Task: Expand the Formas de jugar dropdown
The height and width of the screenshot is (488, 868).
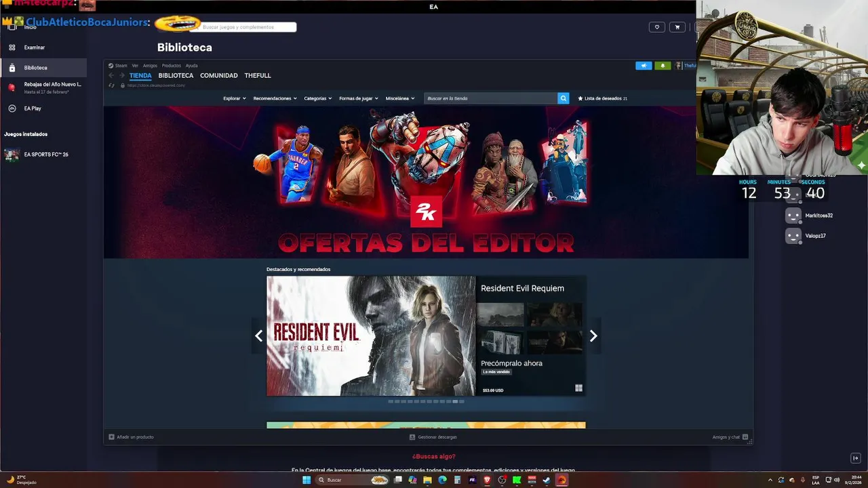Action: click(359, 98)
